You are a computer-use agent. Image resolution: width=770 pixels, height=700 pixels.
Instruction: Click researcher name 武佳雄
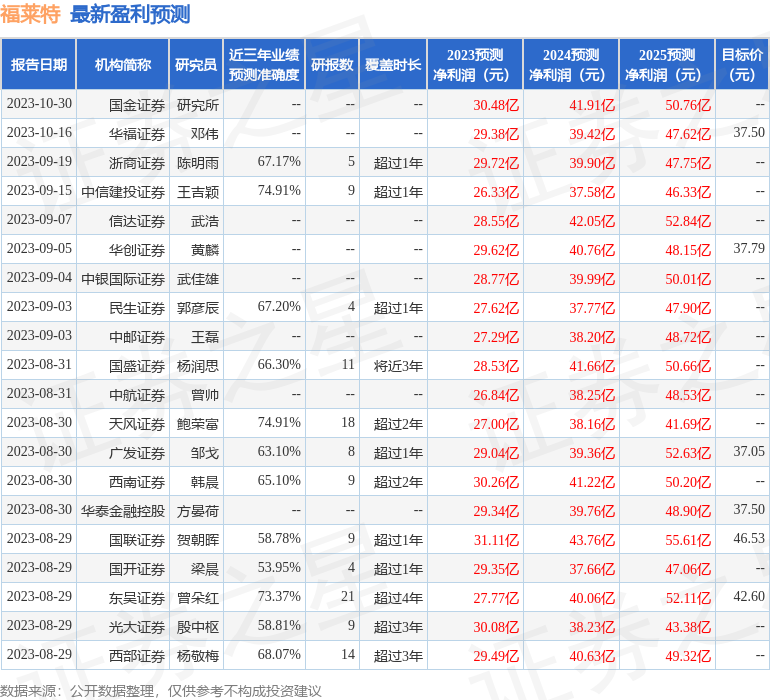click(198, 279)
